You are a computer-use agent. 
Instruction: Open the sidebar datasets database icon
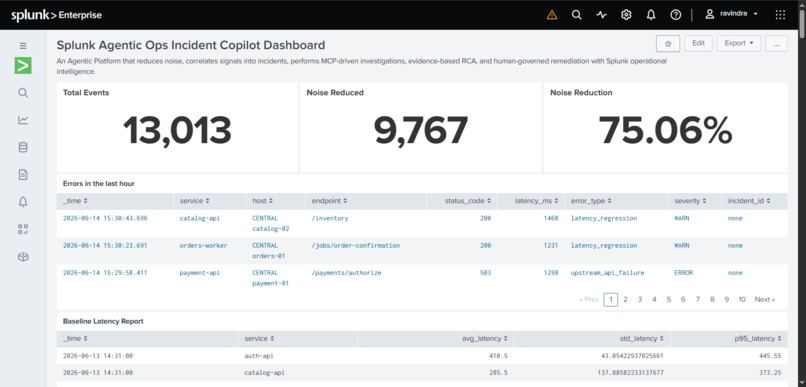click(23, 148)
